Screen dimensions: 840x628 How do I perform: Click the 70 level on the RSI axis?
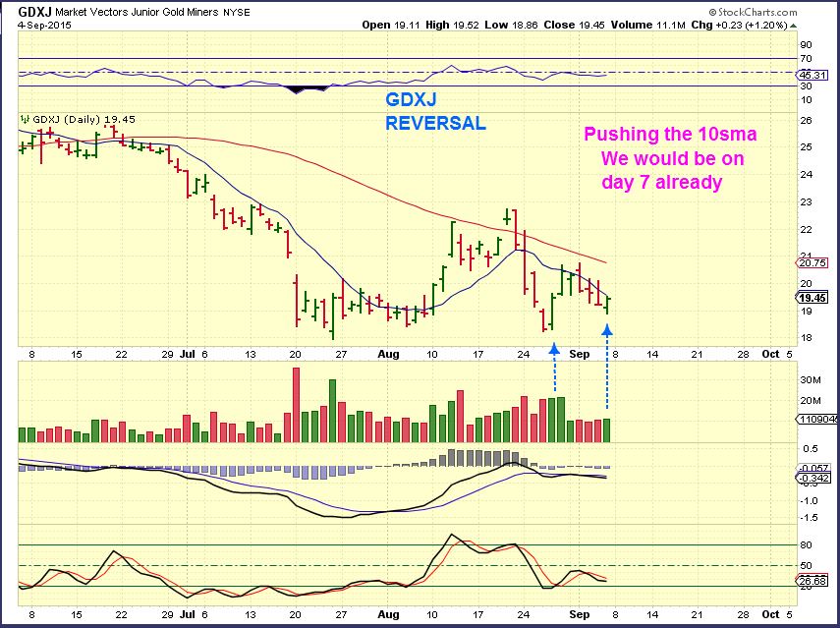[806, 58]
